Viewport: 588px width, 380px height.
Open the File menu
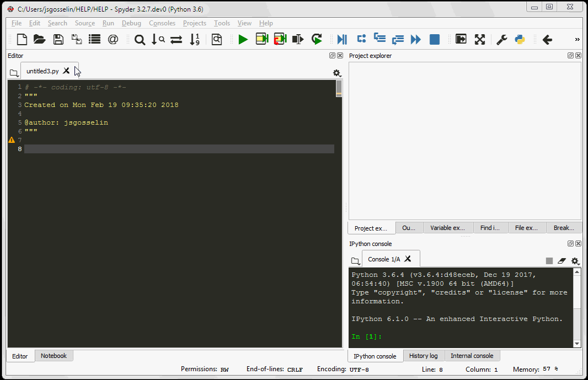[x=17, y=23]
